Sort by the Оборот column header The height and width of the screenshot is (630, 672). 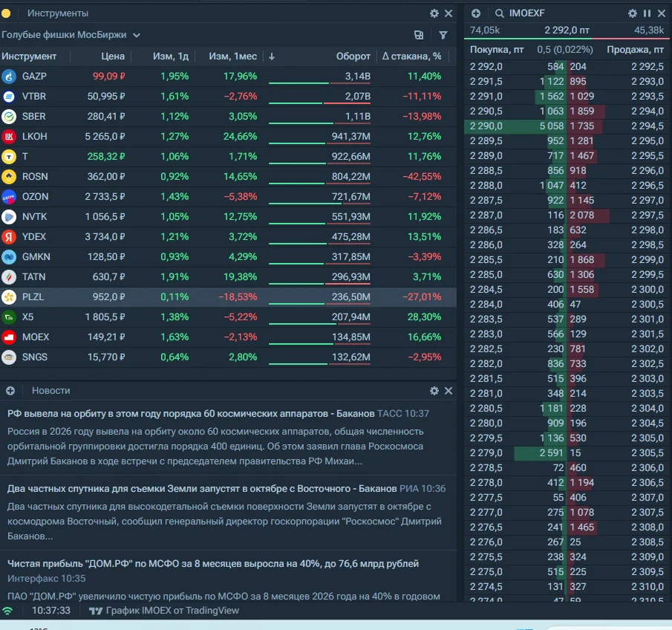point(353,56)
